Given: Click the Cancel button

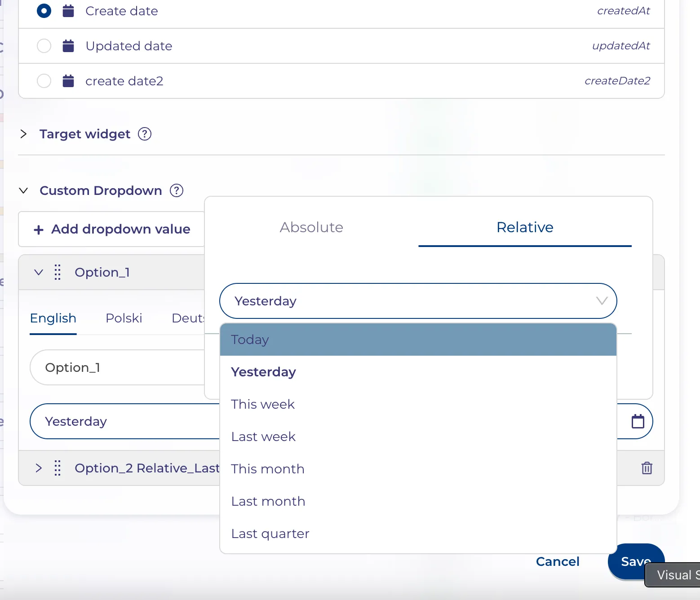Looking at the screenshot, I should tap(558, 561).
